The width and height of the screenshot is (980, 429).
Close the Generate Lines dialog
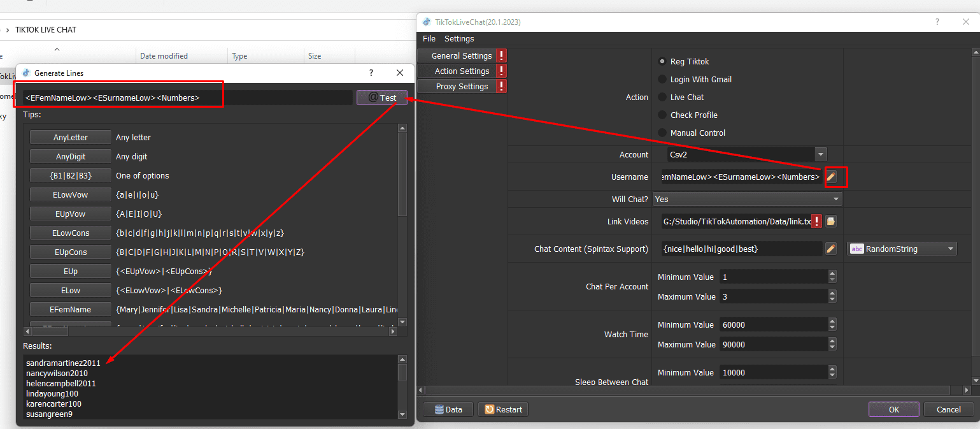[400, 73]
